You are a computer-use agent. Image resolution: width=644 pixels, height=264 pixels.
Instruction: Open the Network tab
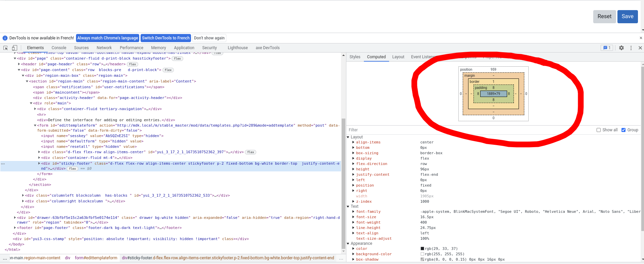coord(104,48)
